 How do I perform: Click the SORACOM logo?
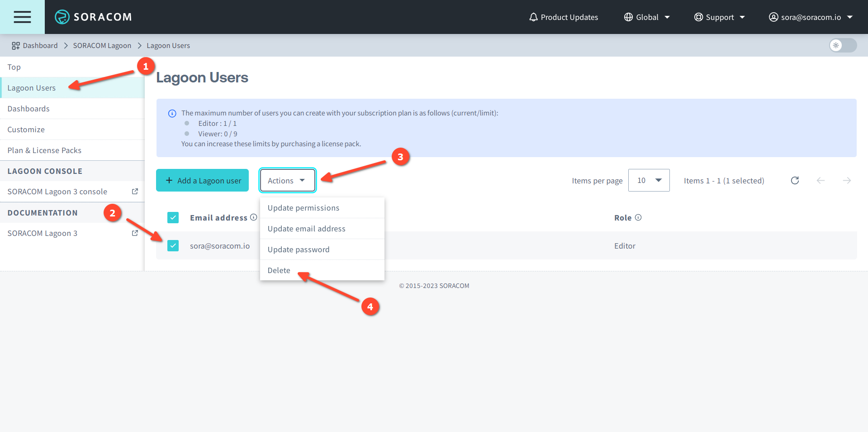pos(93,17)
